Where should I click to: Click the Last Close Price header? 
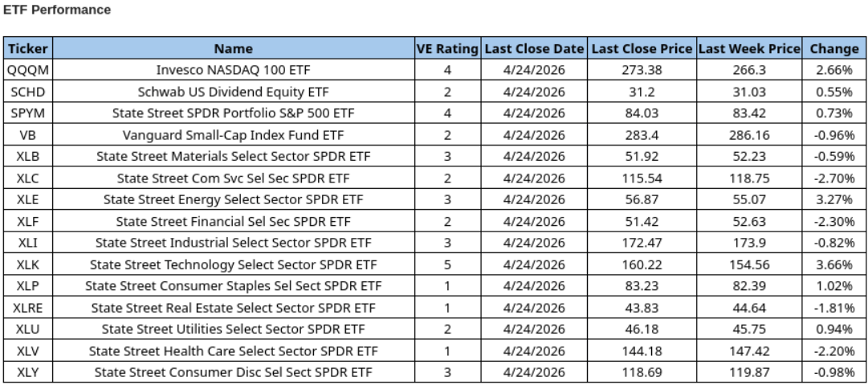[642, 49]
